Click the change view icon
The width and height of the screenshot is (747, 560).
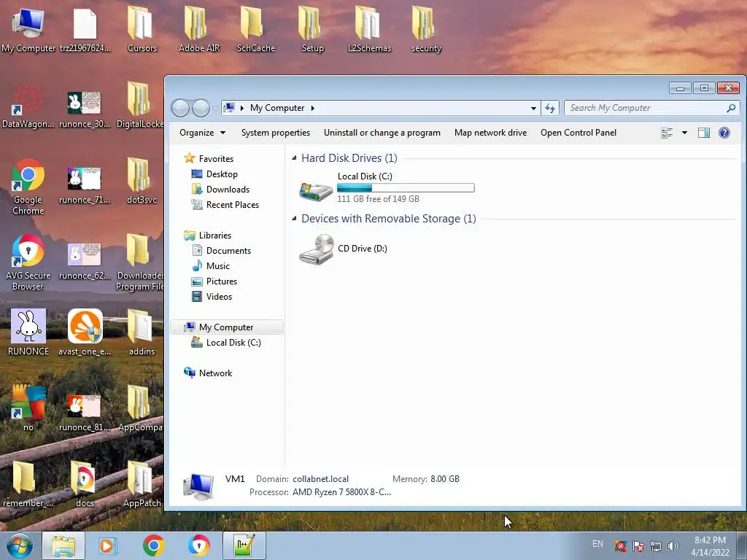pyautogui.click(x=667, y=133)
